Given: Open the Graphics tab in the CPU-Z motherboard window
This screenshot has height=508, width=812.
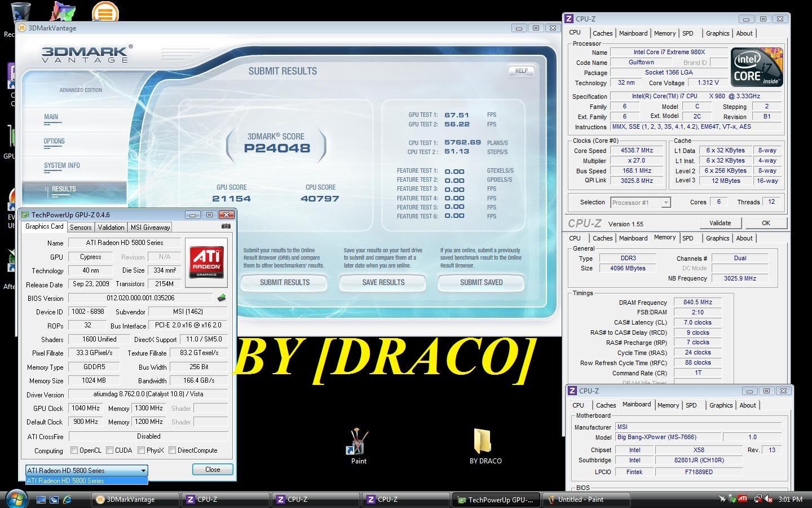Looking at the screenshot, I should click(721, 405).
